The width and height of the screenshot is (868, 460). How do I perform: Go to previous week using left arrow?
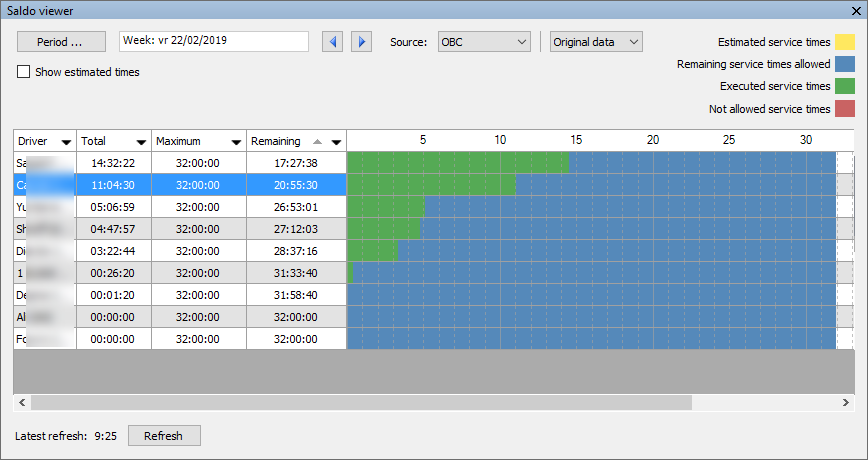(332, 42)
